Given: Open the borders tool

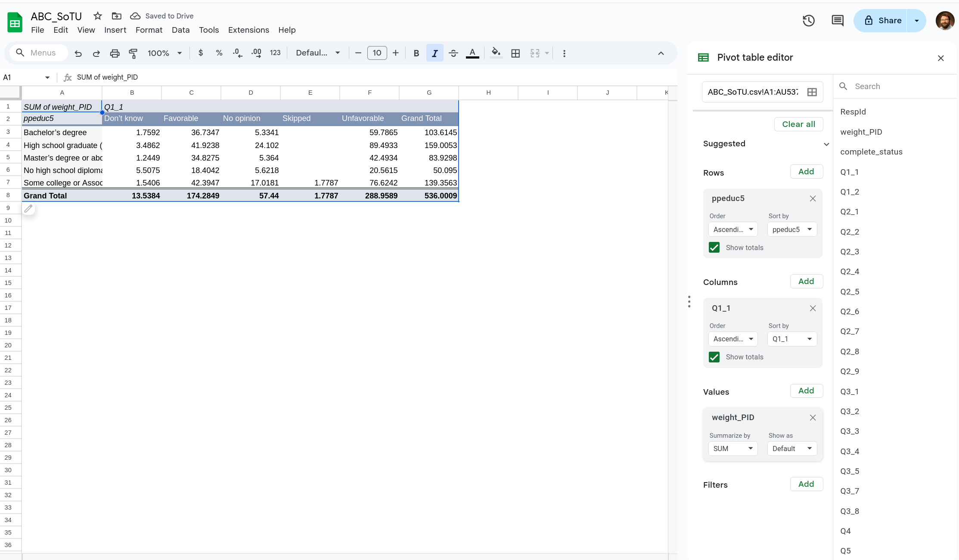Looking at the screenshot, I should (x=515, y=53).
